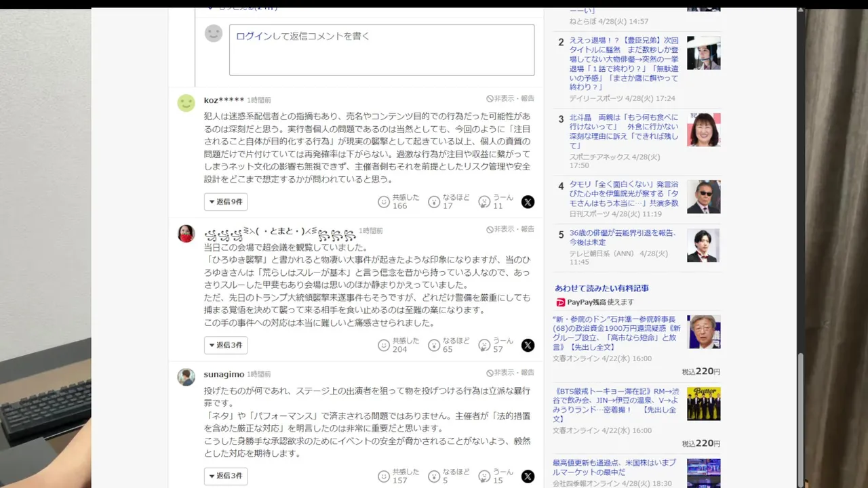868x488 pixels.
Task: Click the なるほど icon on koz***** comment
Action: [434, 202]
